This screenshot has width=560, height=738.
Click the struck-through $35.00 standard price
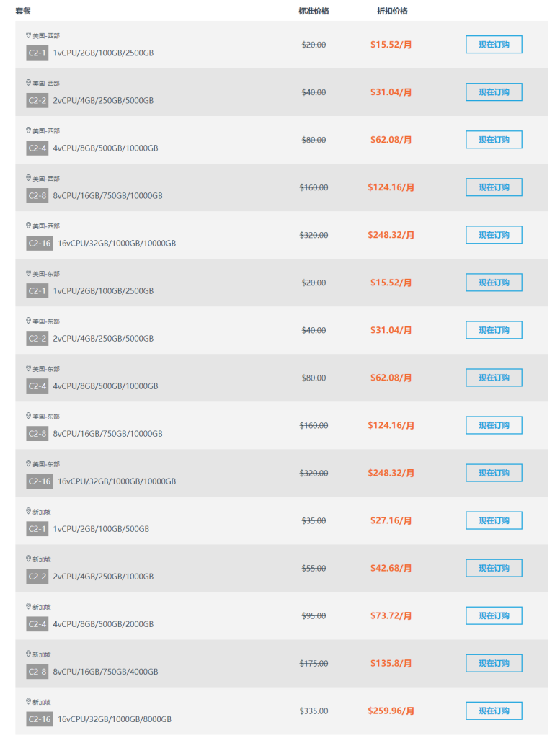point(314,520)
